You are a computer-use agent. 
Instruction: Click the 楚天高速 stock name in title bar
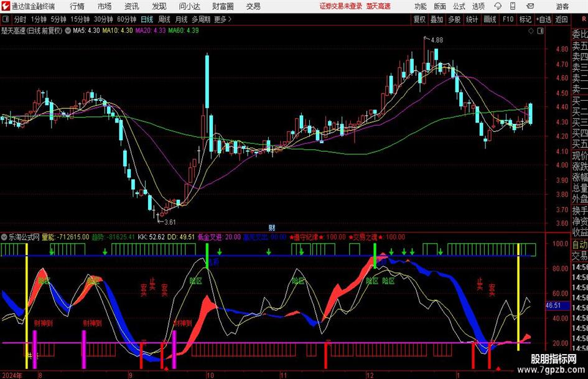(378, 6)
